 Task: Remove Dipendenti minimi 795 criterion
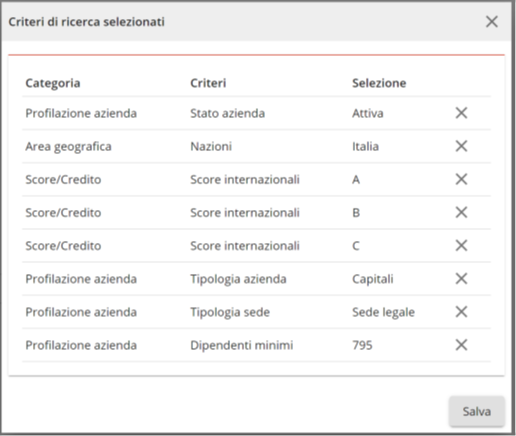(461, 345)
